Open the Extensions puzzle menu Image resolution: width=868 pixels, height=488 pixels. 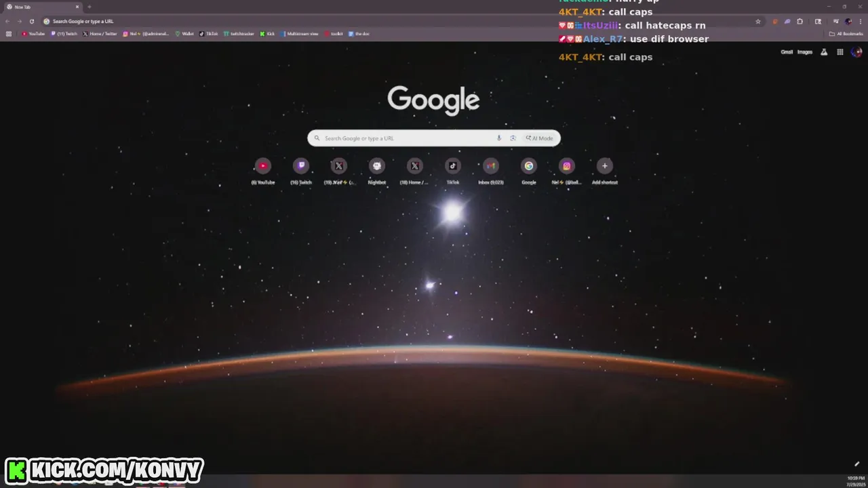[800, 22]
